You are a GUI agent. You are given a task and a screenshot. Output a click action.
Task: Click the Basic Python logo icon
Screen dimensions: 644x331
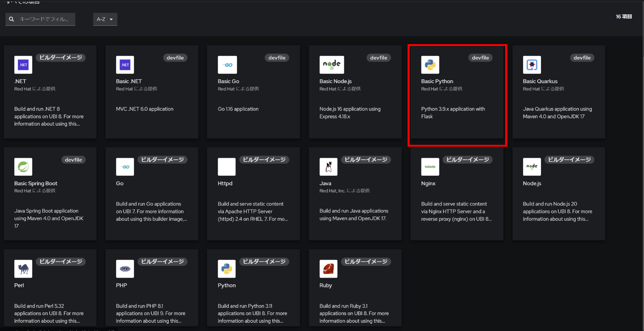[430, 65]
